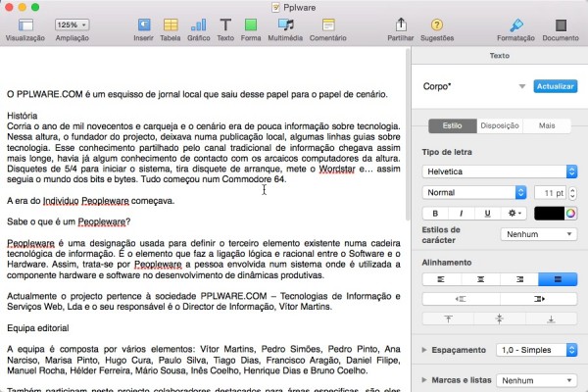Viewport: 588px width, 392px height.
Task: Select justified text alignment
Action: (558, 279)
